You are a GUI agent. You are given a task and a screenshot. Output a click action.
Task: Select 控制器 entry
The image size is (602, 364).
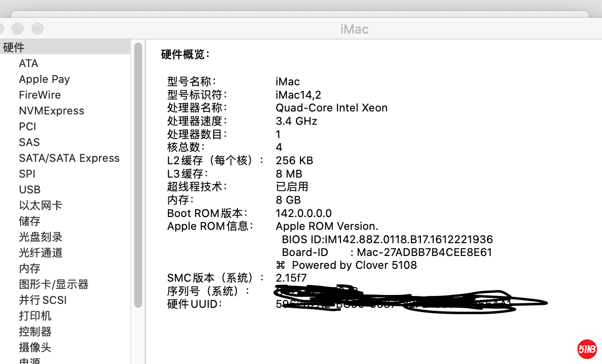click(35, 331)
